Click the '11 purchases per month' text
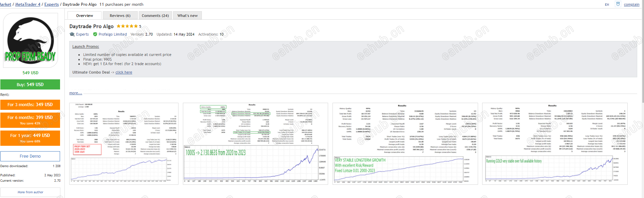The width and height of the screenshot is (644, 198). (x=121, y=4)
